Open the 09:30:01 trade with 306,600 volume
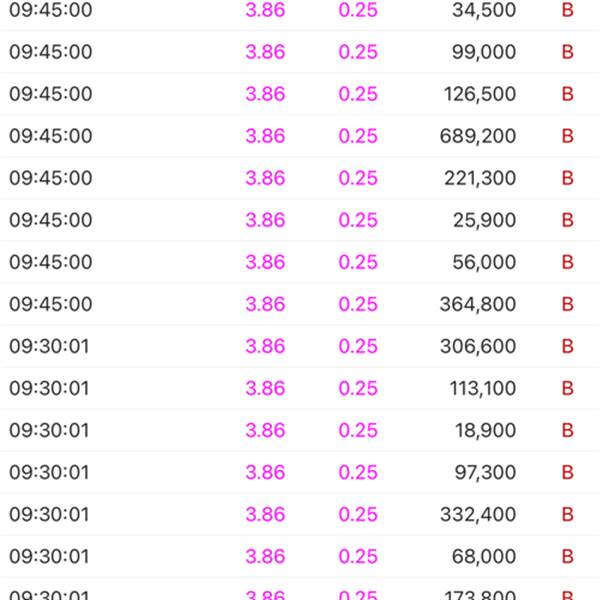Viewport: 600px width, 600px height. pos(300,346)
